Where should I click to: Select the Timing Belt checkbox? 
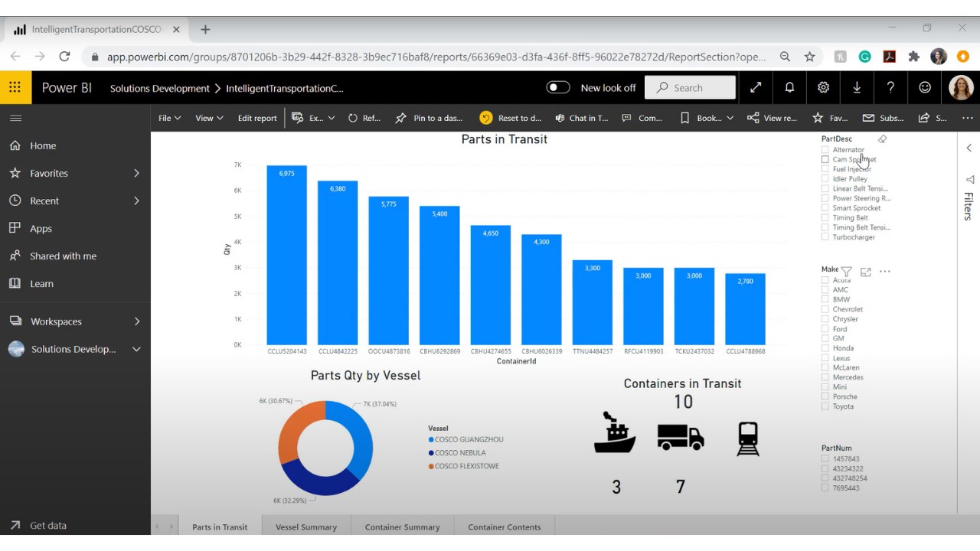click(825, 218)
